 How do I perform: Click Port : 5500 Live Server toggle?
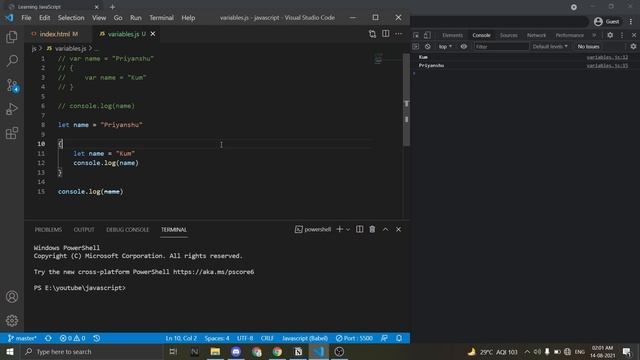click(354, 338)
